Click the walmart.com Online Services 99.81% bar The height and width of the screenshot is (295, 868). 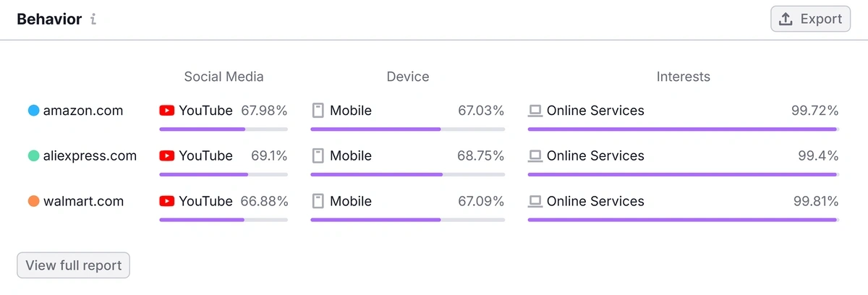pos(684,220)
